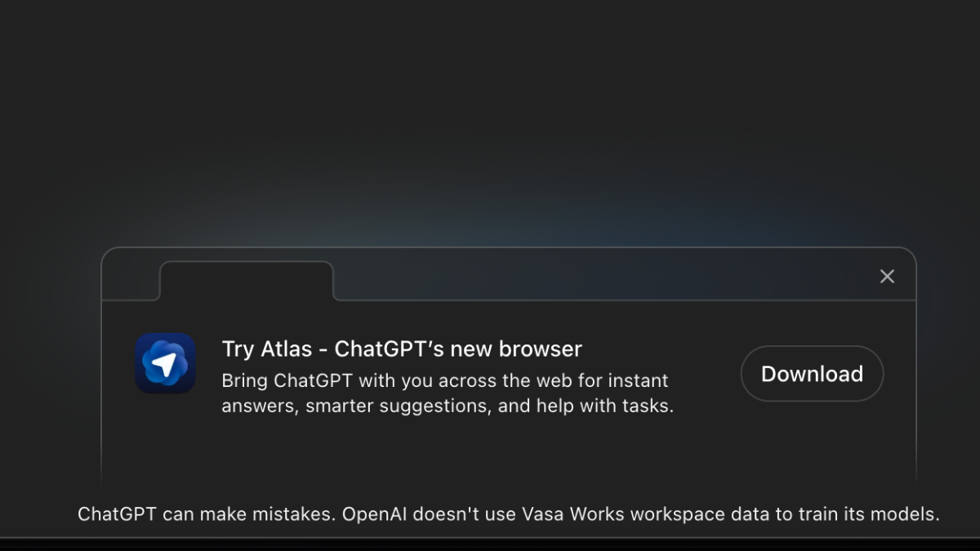Click "ChatGPT can make mistakes" disclaimer text
Image resolution: width=980 pixels, height=551 pixels.
[206, 514]
